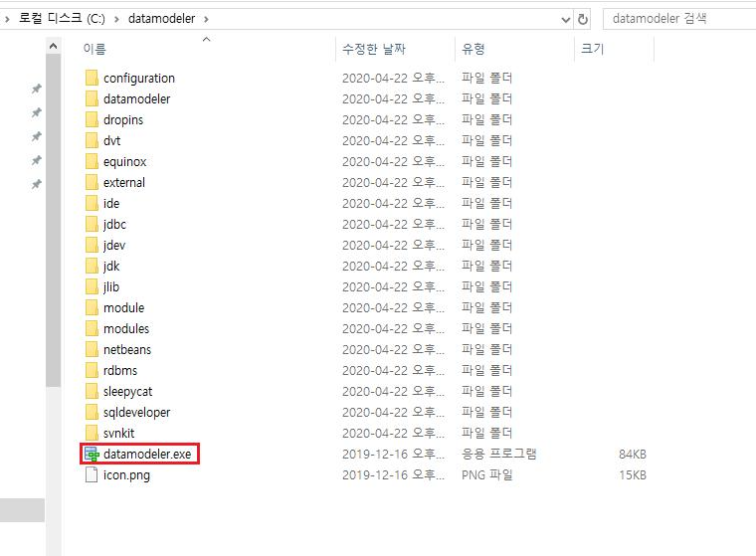The height and width of the screenshot is (556, 756).
Task: Click datamodeler.exe file name text
Action: point(147,455)
